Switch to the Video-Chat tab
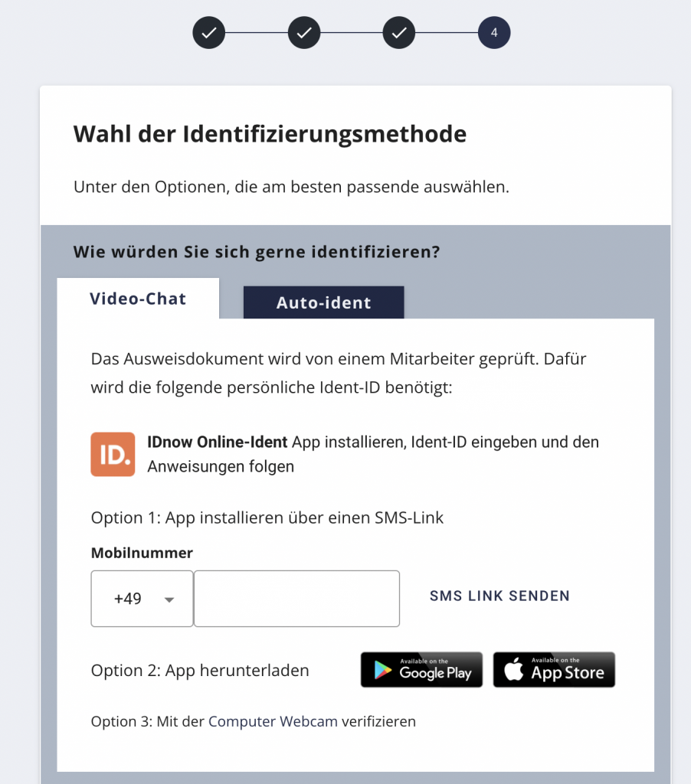 click(138, 299)
